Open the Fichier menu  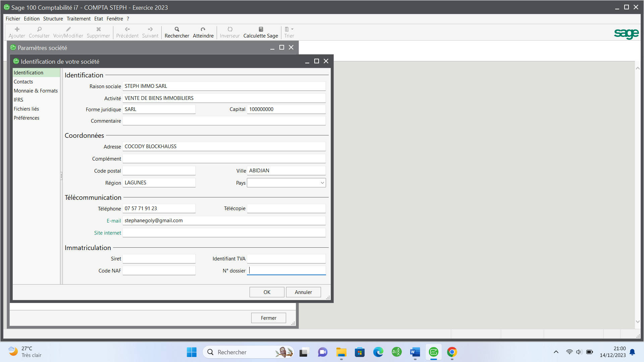(13, 19)
